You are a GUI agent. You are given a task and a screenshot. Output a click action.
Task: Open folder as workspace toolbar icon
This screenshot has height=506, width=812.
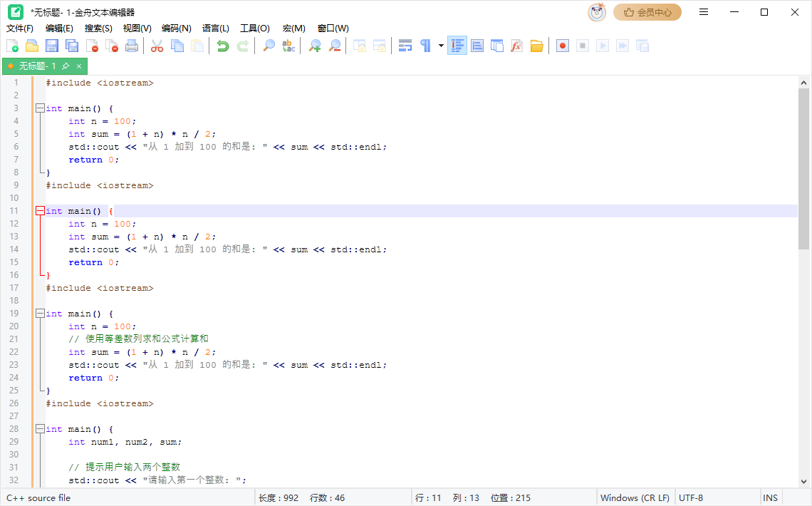(x=536, y=46)
